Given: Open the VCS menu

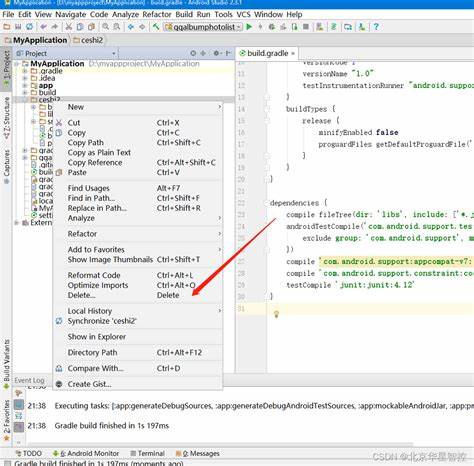Looking at the screenshot, I should (x=243, y=15).
